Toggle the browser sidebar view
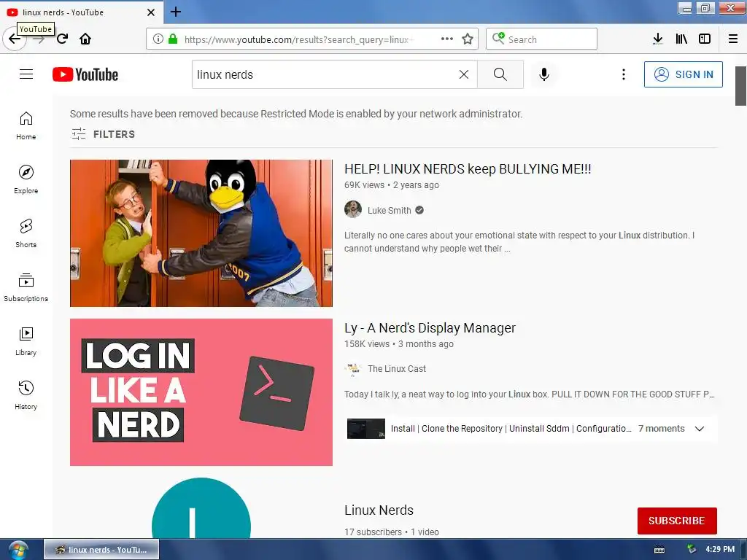The height and width of the screenshot is (560, 747). [705, 39]
